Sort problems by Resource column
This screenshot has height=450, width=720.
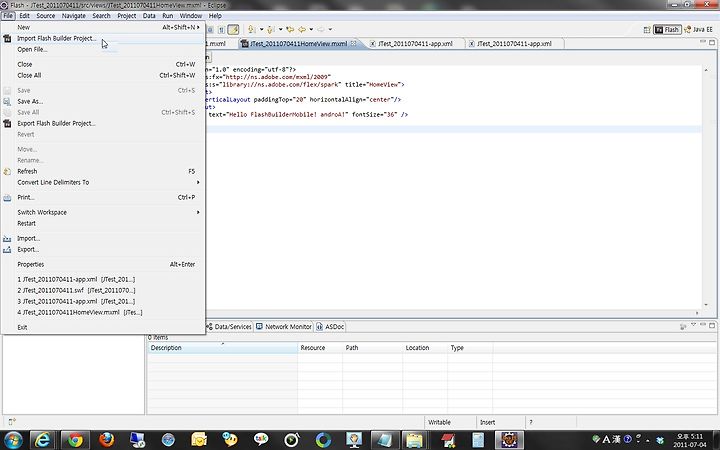click(x=320, y=348)
